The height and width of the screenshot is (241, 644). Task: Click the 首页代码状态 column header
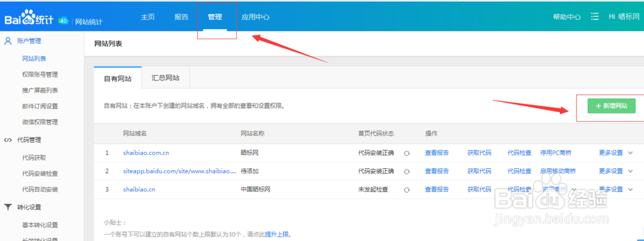point(376,133)
